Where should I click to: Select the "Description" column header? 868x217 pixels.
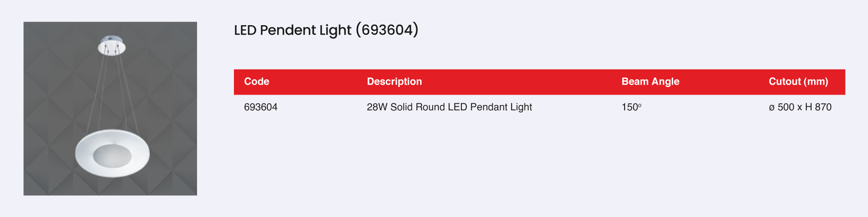tap(394, 82)
